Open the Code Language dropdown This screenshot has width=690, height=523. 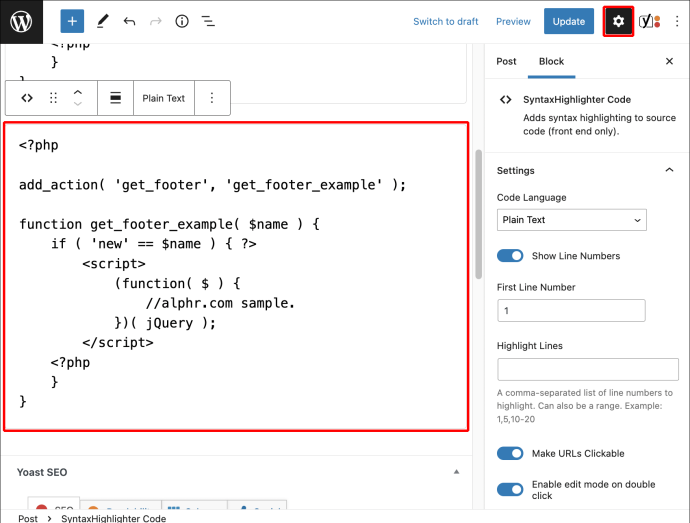[x=572, y=220]
